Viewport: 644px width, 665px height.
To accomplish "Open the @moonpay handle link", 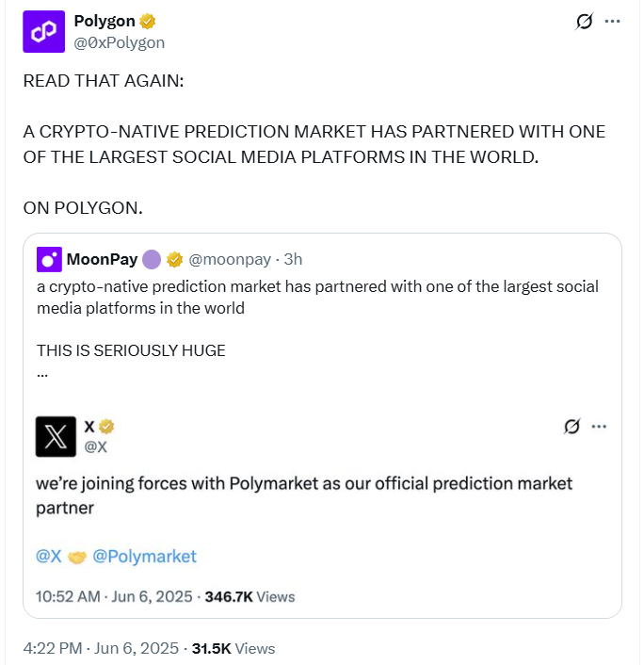I will coord(230,259).
